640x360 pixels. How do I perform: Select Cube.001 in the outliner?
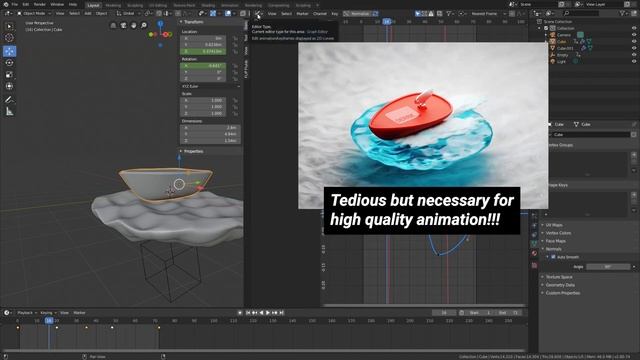565,48
